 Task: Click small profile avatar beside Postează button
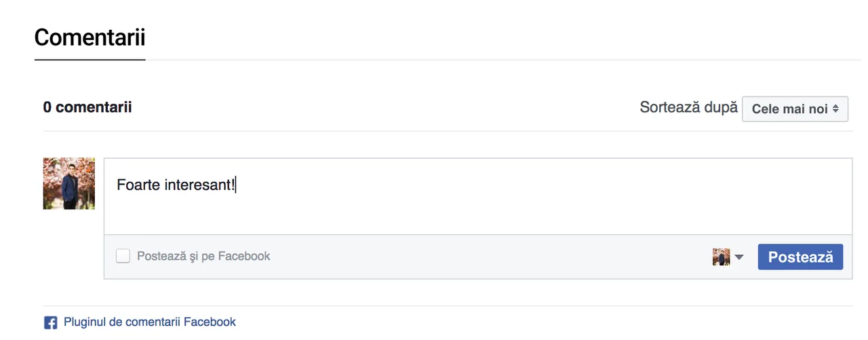[x=721, y=257]
